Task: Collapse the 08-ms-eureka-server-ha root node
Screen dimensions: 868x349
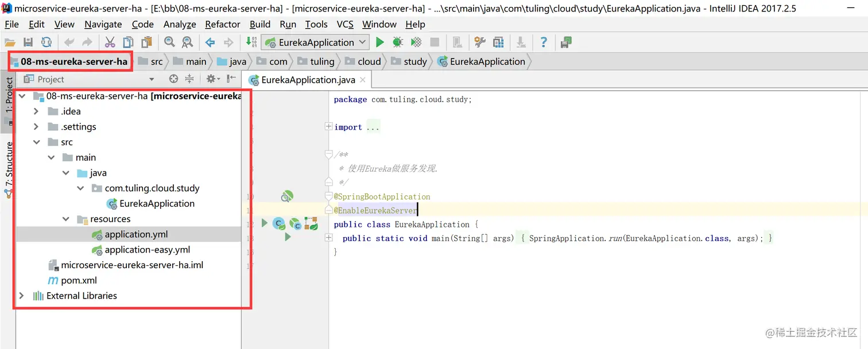Action: click(x=22, y=96)
